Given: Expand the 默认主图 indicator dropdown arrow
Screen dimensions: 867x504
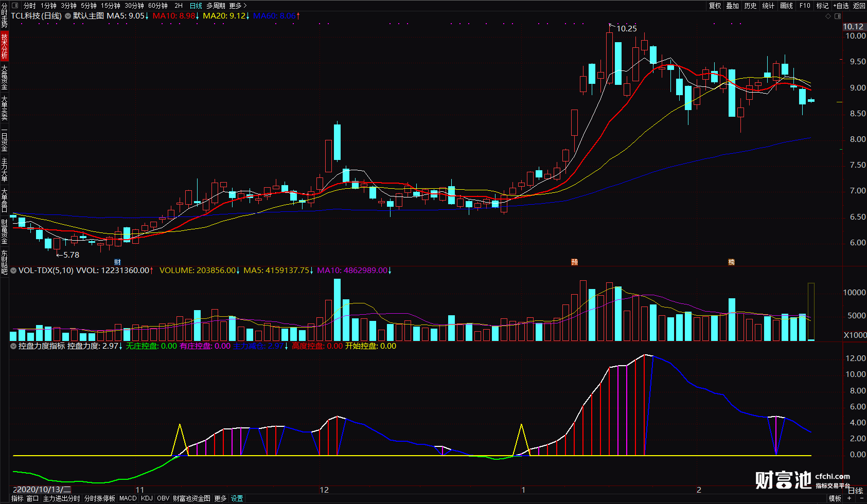Looking at the screenshot, I should click(68, 16).
